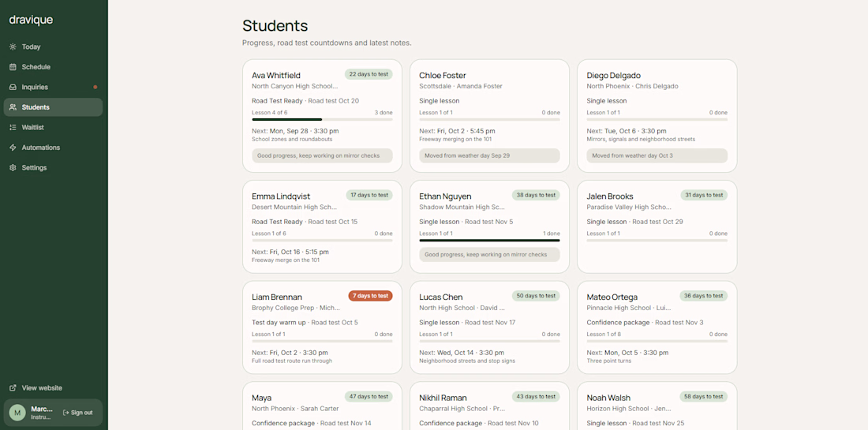This screenshot has height=430, width=868.
Task: Click the Students page heading
Action: 275,25
